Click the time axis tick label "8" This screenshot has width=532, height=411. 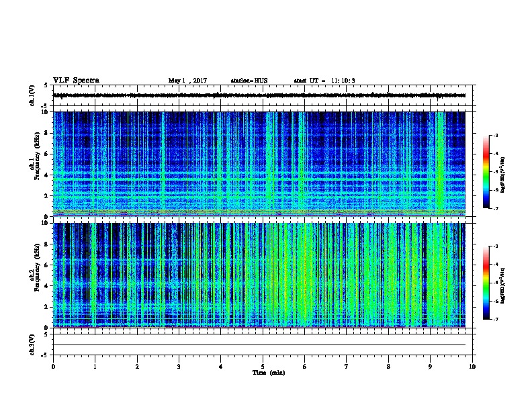tap(388, 367)
